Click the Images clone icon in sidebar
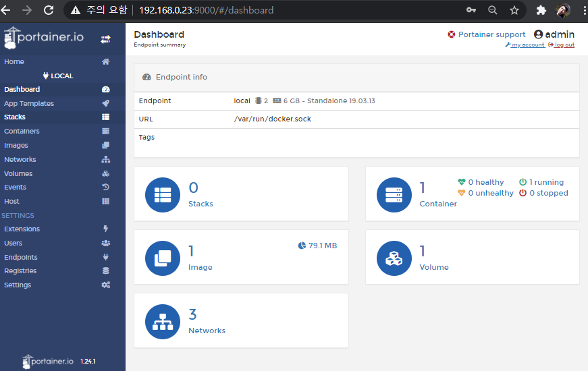The height and width of the screenshot is (371, 588). 106,145
